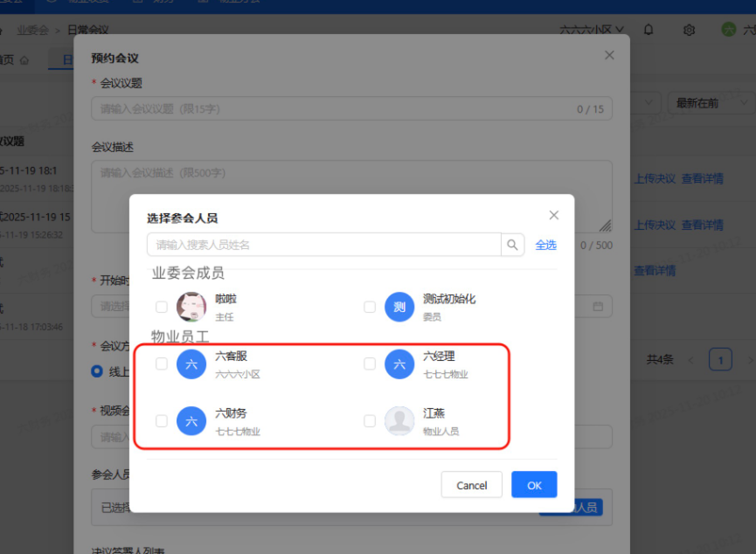Image resolution: width=756 pixels, height=554 pixels.
Task: Close the 选择参会人员 dialog
Action: (554, 215)
